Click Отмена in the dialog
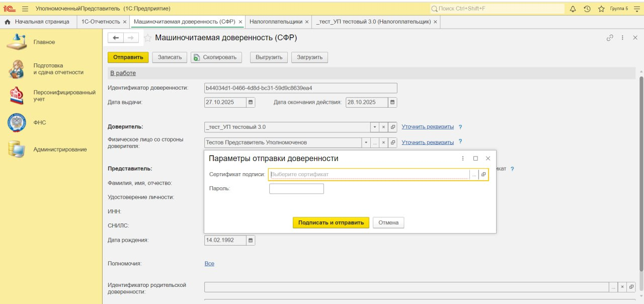Screen dimensions: 644x304 [x=388, y=222]
